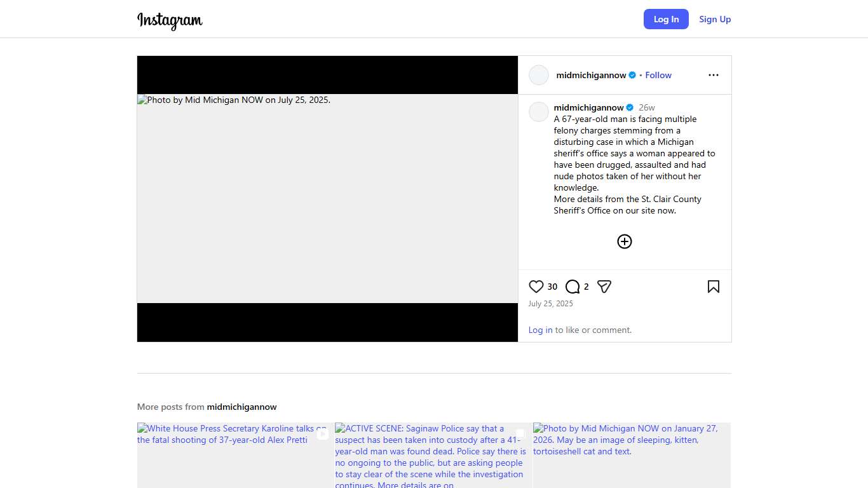Open the Saginaw Police ACTIVE SCENE post
This screenshot has height=488, width=868.
tap(433, 455)
